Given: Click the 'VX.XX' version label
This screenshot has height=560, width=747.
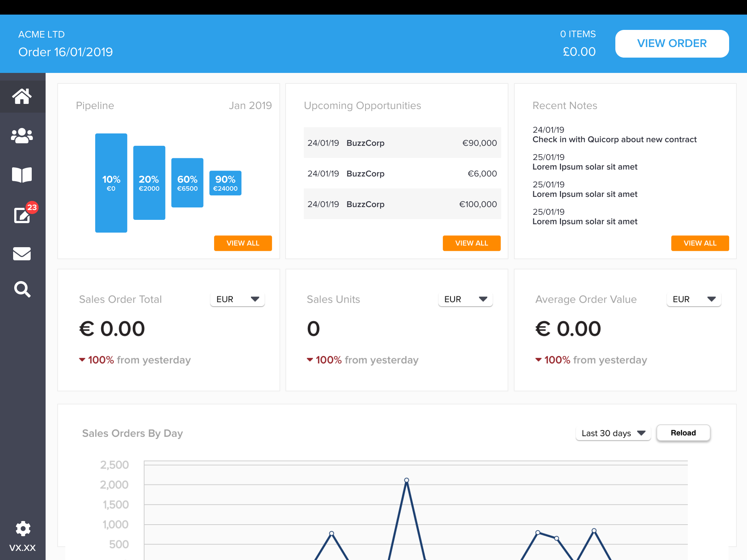Looking at the screenshot, I should click(23, 548).
